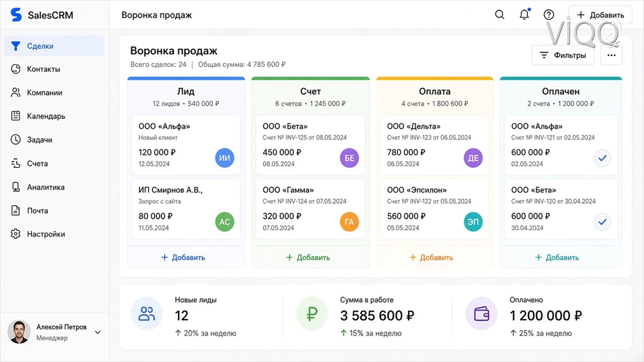Click the ruble icon for Сумма в работе
Image resolution: width=644 pixels, height=362 pixels.
click(312, 314)
